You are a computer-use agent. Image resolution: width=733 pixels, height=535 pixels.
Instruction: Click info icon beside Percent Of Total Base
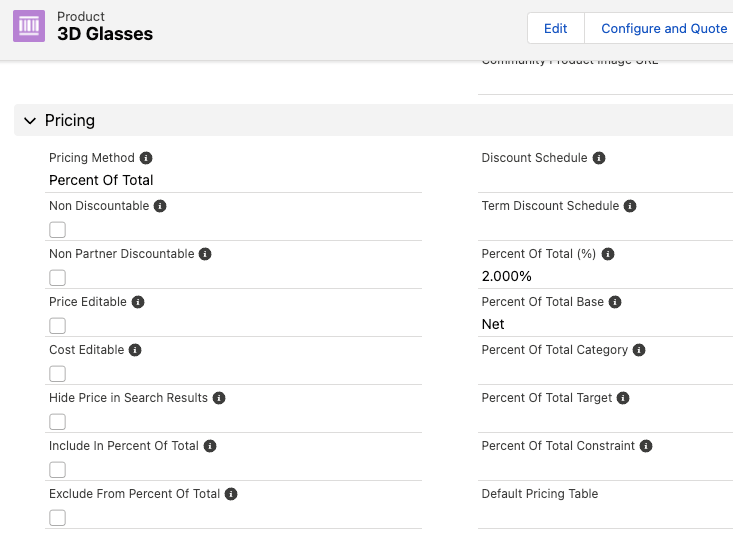click(x=616, y=302)
